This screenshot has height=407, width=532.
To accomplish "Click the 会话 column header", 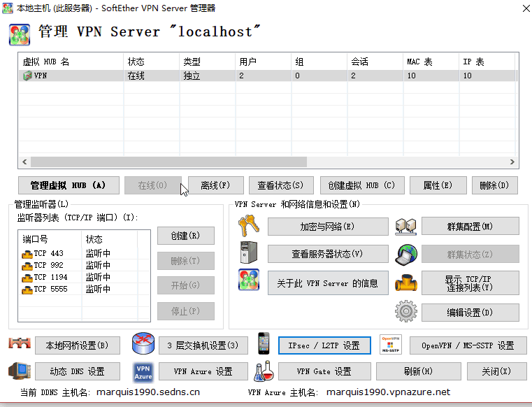I will coord(375,62).
